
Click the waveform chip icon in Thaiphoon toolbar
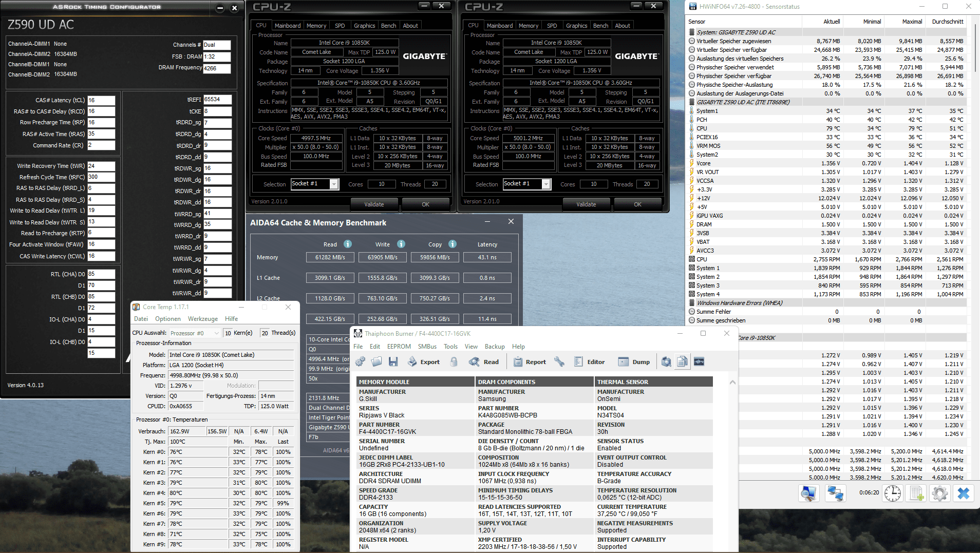699,361
